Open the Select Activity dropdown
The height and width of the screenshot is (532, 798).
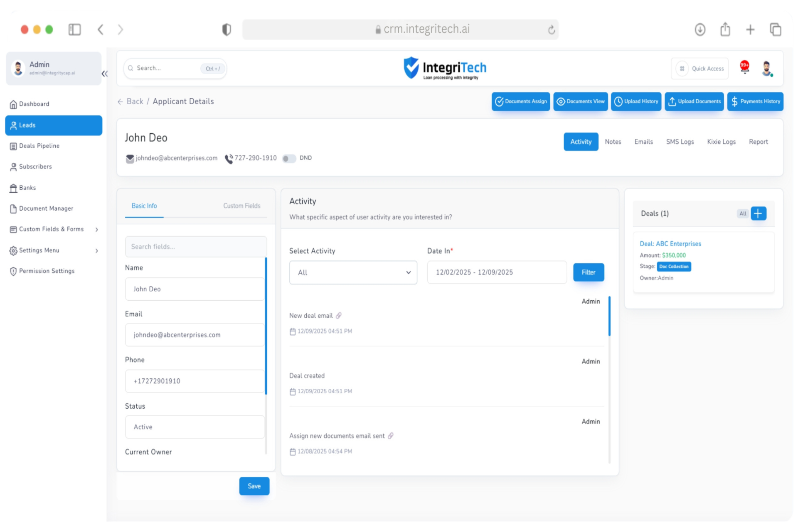tap(353, 272)
